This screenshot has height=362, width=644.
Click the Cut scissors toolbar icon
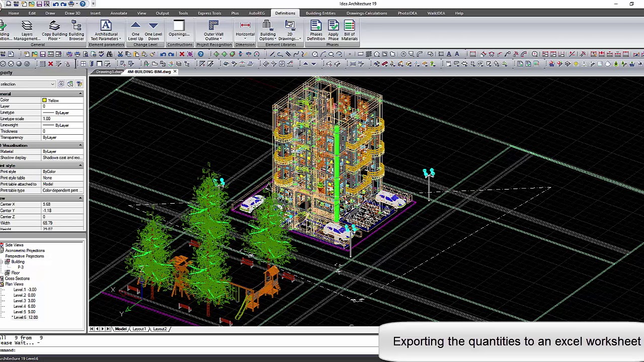click(120, 54)
